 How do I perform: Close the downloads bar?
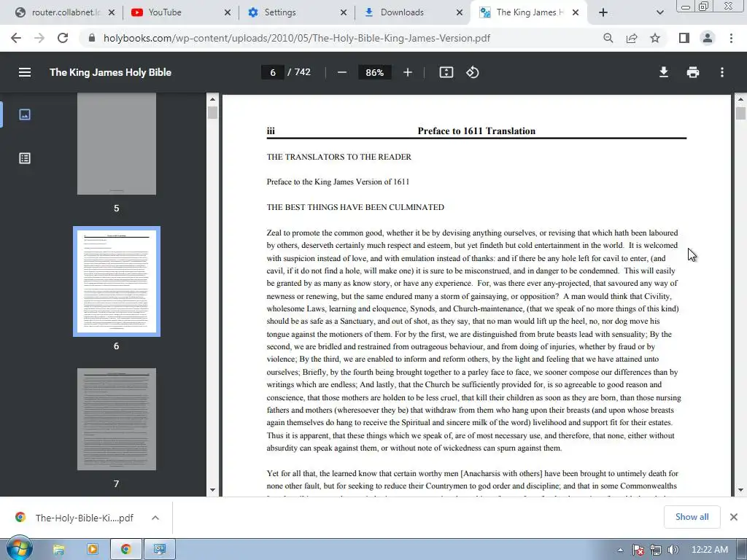734,517
